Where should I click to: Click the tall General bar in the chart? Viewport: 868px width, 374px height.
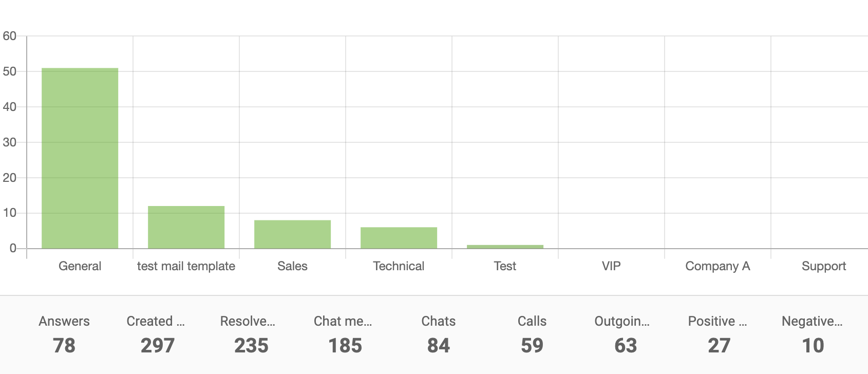80,158
